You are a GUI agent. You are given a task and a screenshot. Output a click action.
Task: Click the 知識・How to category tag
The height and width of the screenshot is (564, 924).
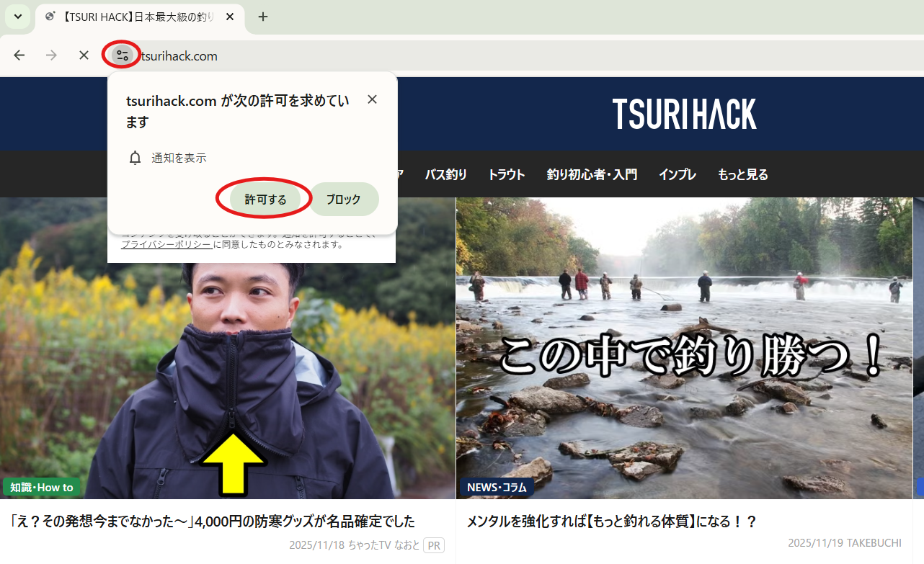point(42,488)
